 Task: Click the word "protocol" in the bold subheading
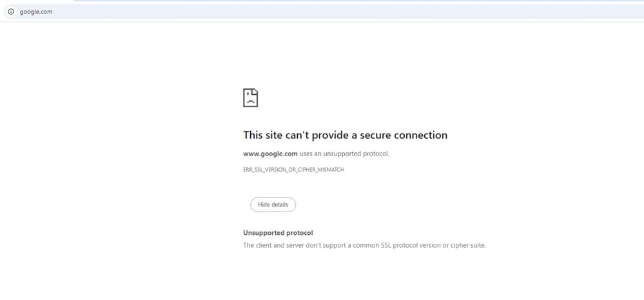(x=300, y=232)
